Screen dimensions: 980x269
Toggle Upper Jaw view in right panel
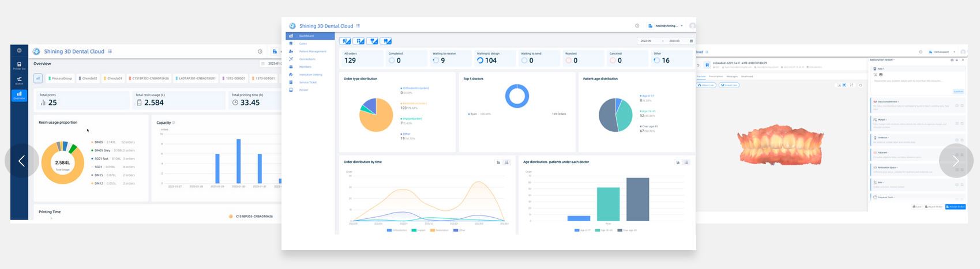coord(707,85)
